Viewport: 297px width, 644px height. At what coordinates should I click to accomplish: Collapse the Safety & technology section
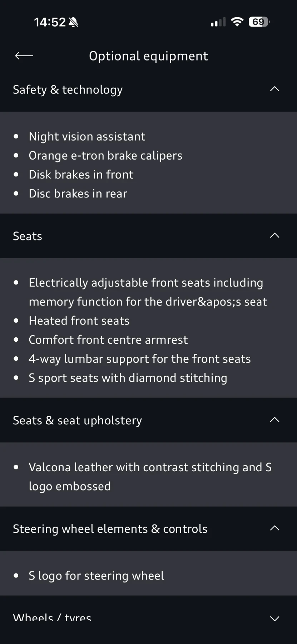[274, 89]
